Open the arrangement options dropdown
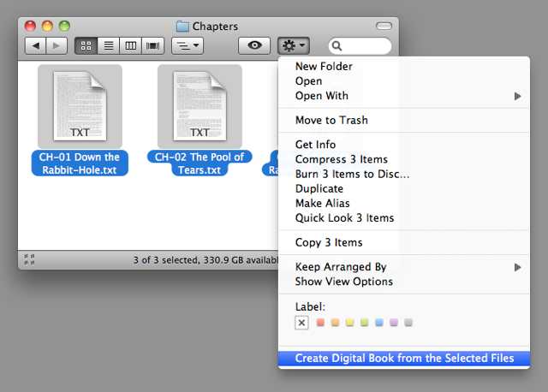The height and width of the screenshot is (392, 548). (x=187, y=45)
